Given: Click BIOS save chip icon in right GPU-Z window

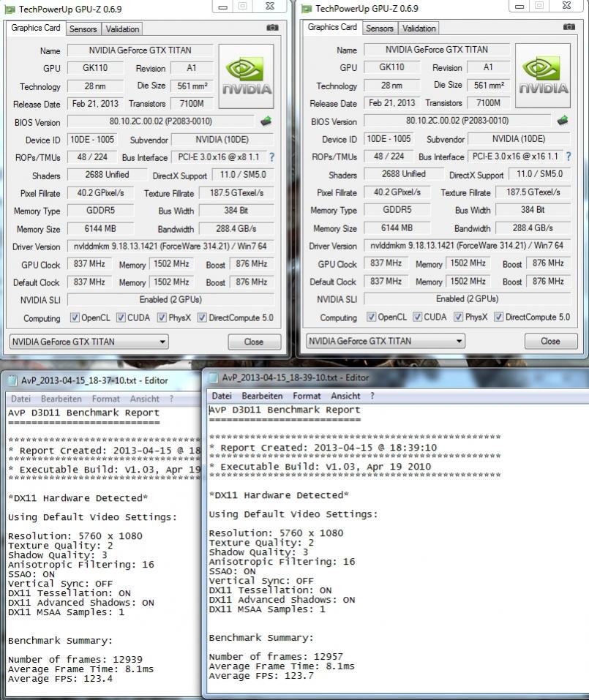Looking at the screenshot, I should (x=563, y=120).
